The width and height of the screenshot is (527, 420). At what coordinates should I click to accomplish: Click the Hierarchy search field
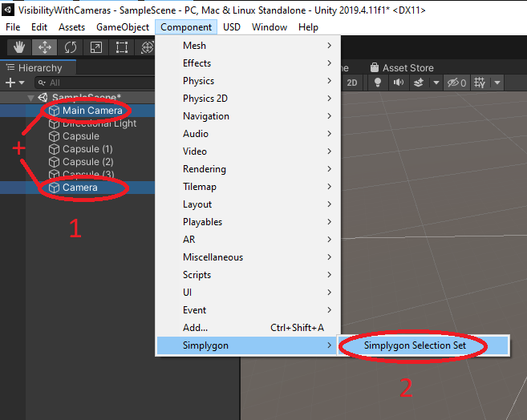coord(96,83)
